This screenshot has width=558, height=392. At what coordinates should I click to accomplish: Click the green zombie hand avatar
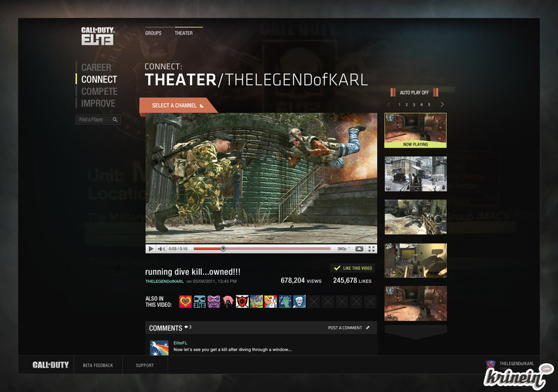click(x=285, y=301)
